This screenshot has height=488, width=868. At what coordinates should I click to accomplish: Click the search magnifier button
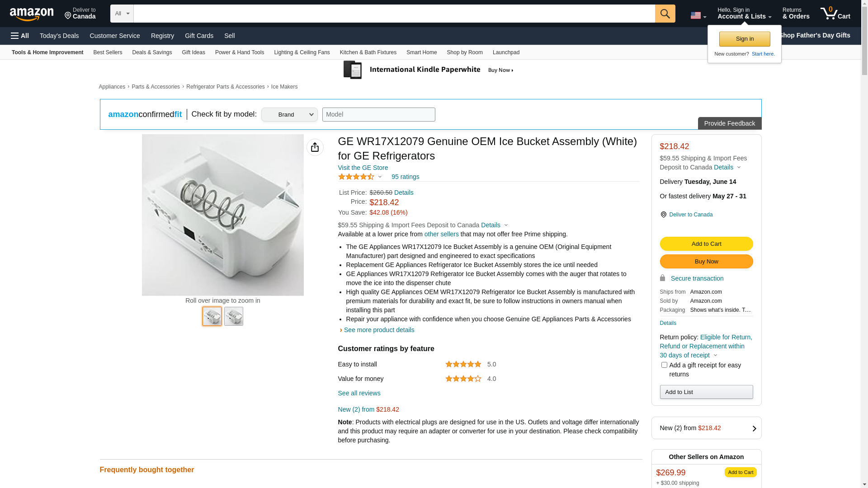[x=665, y=14]
